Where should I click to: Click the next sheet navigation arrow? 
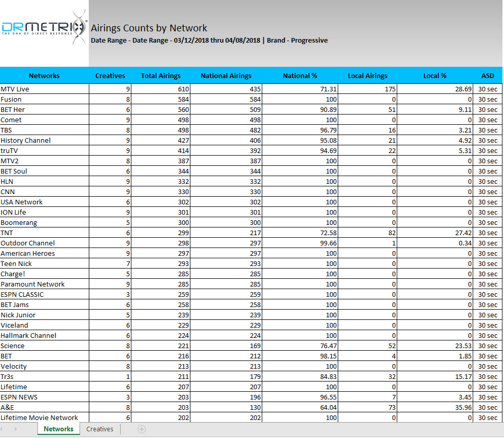click(15, 429)
